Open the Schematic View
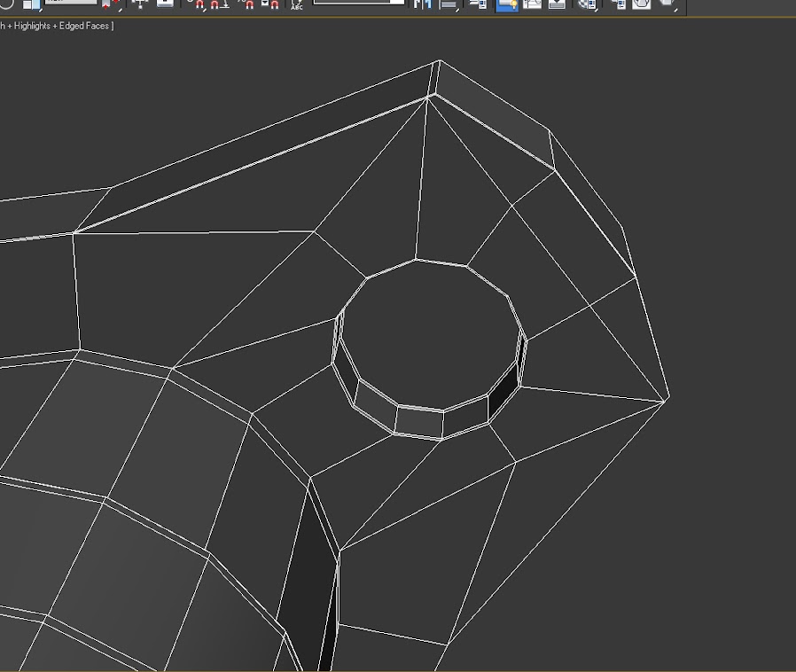The image size is (796, 672). coord(557,4)
